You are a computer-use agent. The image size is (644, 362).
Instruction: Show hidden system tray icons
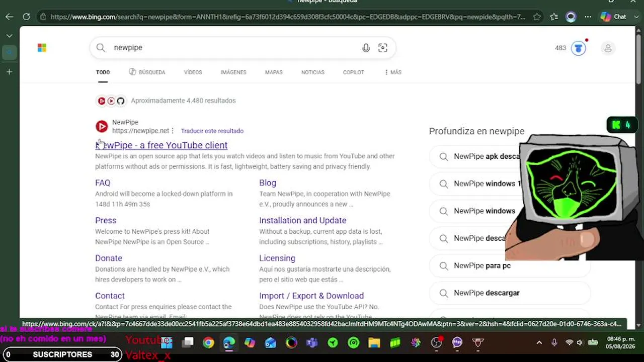(x=539, y=343)
